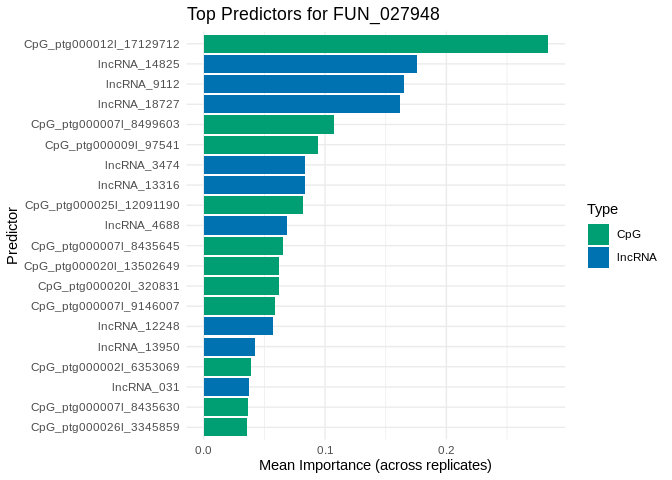672x480 pixels.
Task: Click the blue lncRNA legend swatch
Action: click(599, 257)
